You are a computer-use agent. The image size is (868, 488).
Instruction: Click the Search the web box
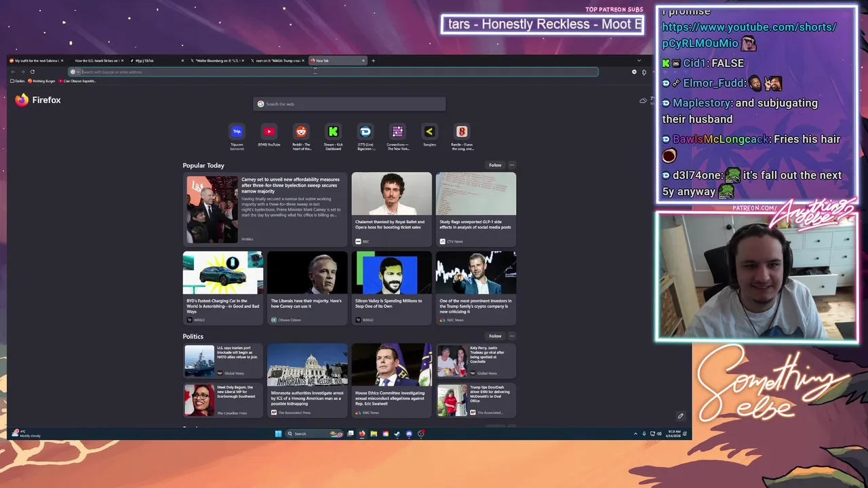(349, 104)
